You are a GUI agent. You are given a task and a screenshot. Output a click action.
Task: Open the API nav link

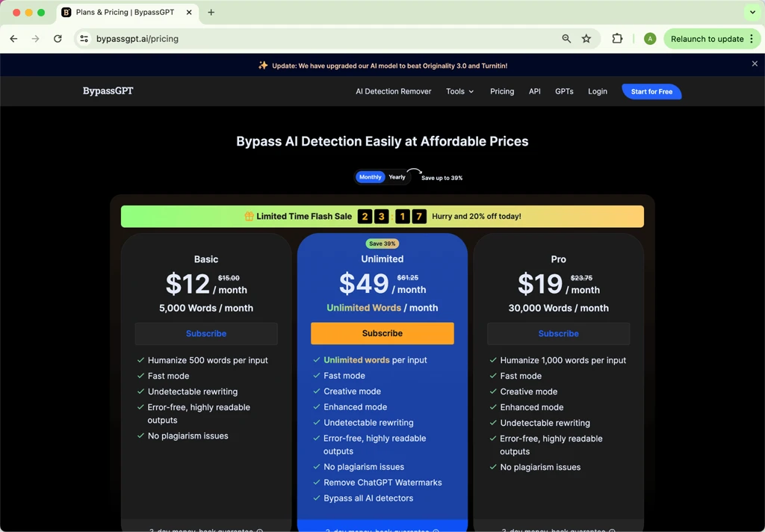point(535,91)
